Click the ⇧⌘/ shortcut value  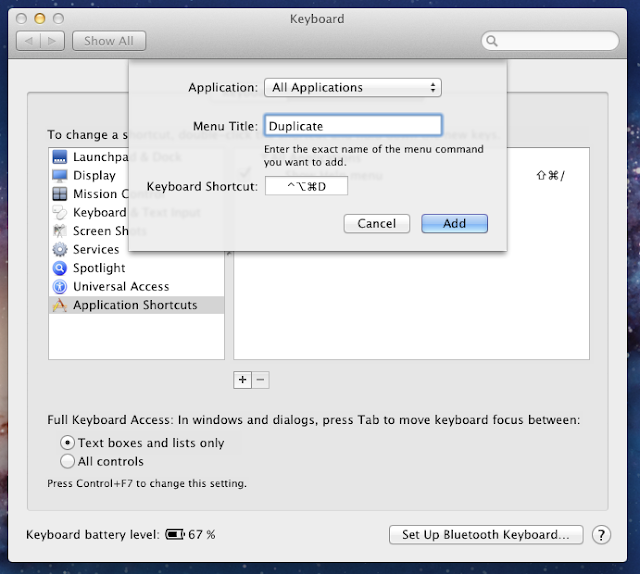click(550, 176)
